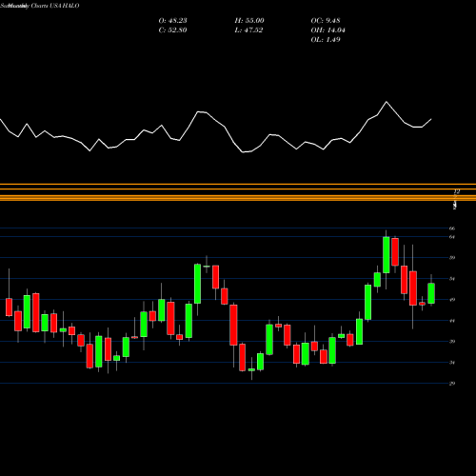This screenshot has width=476, height=476.
Task: Click the 'Charts USA HALO' chart title
Action: pyautogui.click(x=55, y=6)
